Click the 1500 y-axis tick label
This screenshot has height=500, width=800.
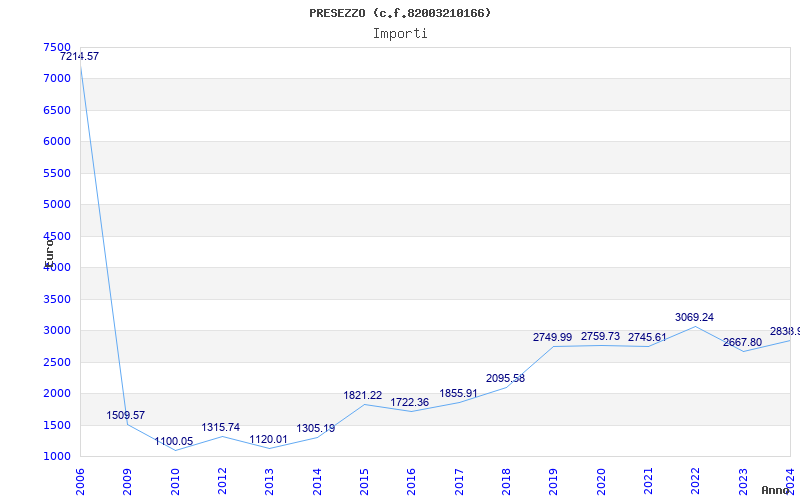click(x=57, y=425)
